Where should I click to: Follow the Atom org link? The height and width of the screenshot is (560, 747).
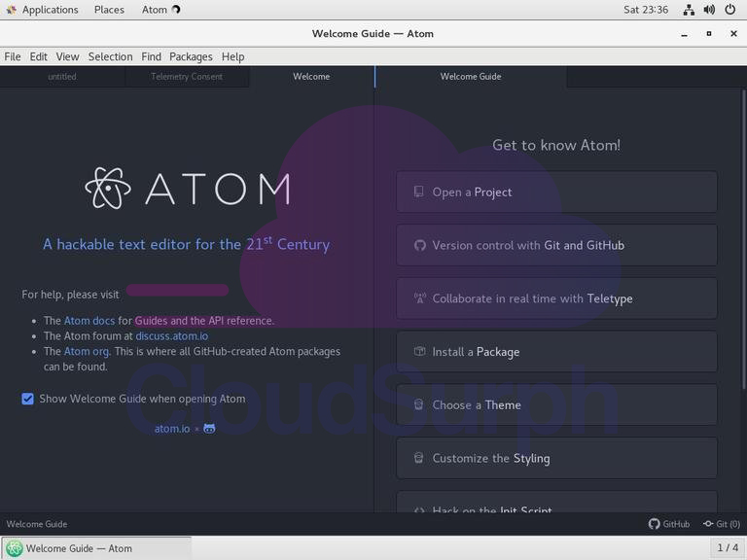[87, 351]
